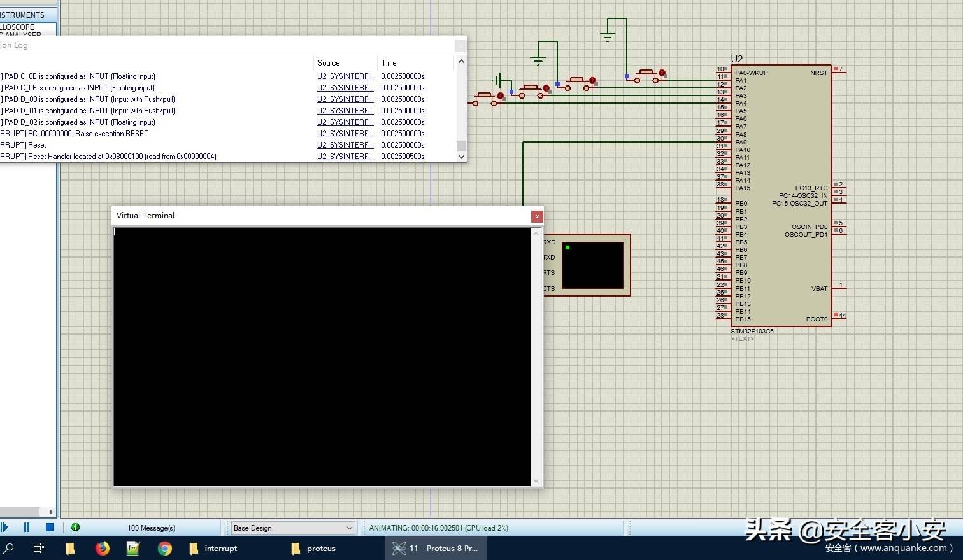963x560 pixels.
Task: Switch to the 11 - Proteus 8 taskbar button
Action: pos(436,548)
